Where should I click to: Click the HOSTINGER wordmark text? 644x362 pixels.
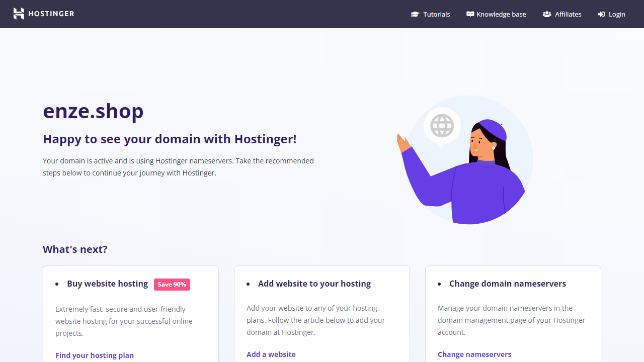[x=51, y=14]
